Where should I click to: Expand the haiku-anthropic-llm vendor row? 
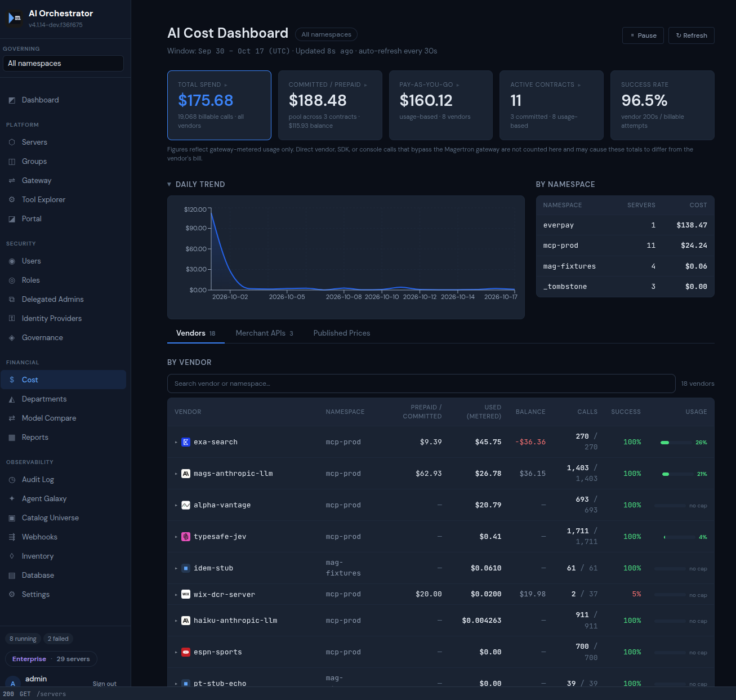[x=176, y=621]
